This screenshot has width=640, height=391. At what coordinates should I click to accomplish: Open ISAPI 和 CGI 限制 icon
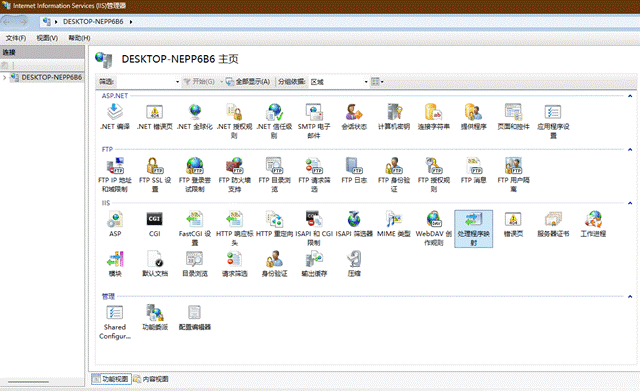click(x=314, y=220)
